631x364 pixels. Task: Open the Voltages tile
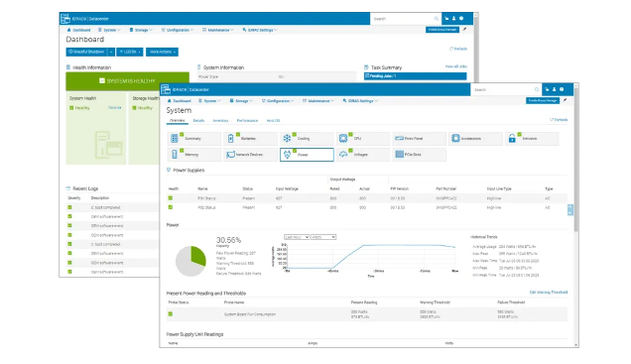[363, 155]
